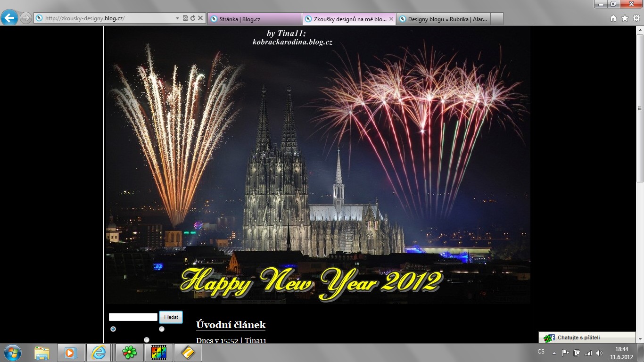Click the CS language indicator in tray
The width and height of the screenshot is (644, 362).
point(541,352)
